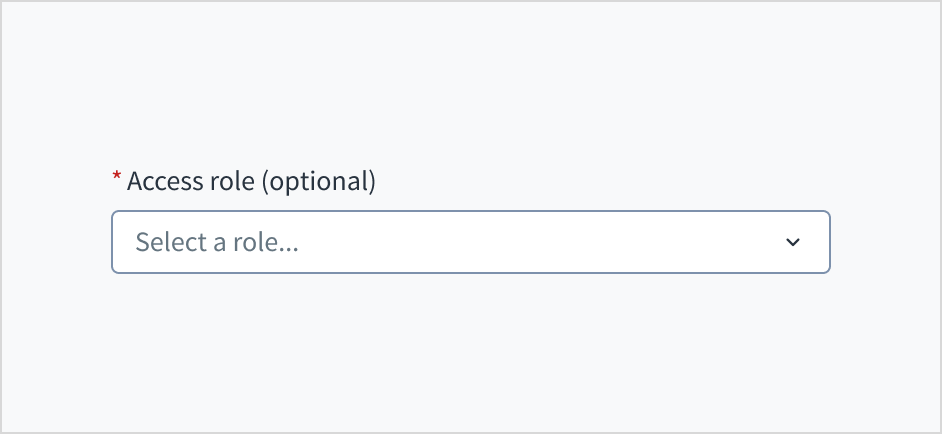This screenshot has width=942, height=434.
Task: Click the "Select a role..." placeholder text
Action: [x=217, y=242]
